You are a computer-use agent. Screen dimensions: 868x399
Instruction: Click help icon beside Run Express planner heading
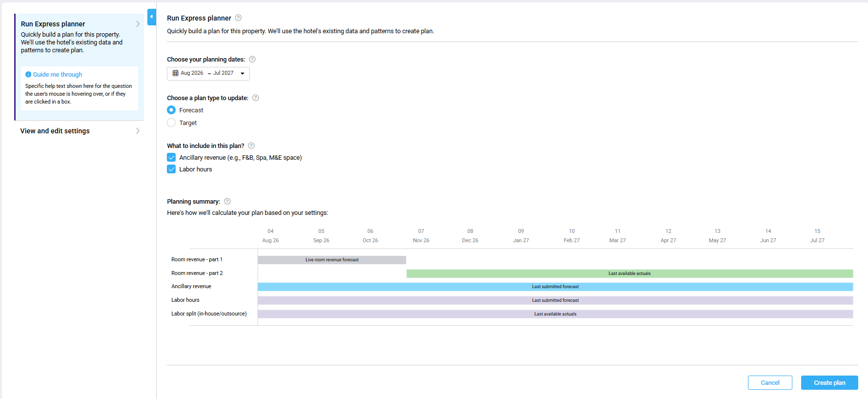238,18
